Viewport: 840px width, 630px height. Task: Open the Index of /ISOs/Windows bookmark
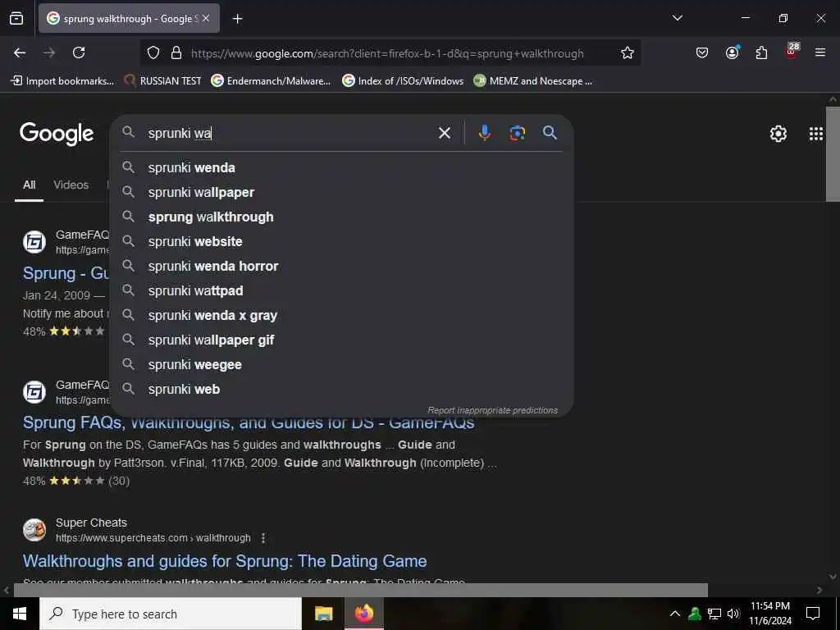point(403,81)
